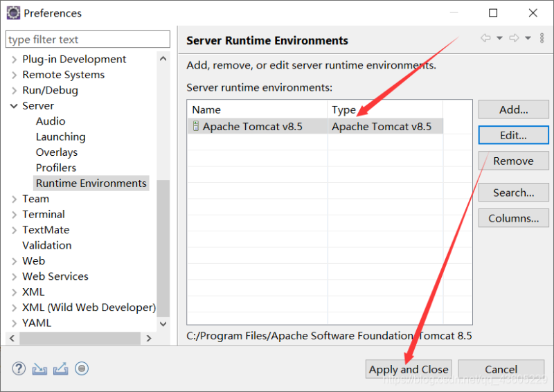The image size is (554, 392).
Task: Expand the Web Services node
Action: point(14,277)
